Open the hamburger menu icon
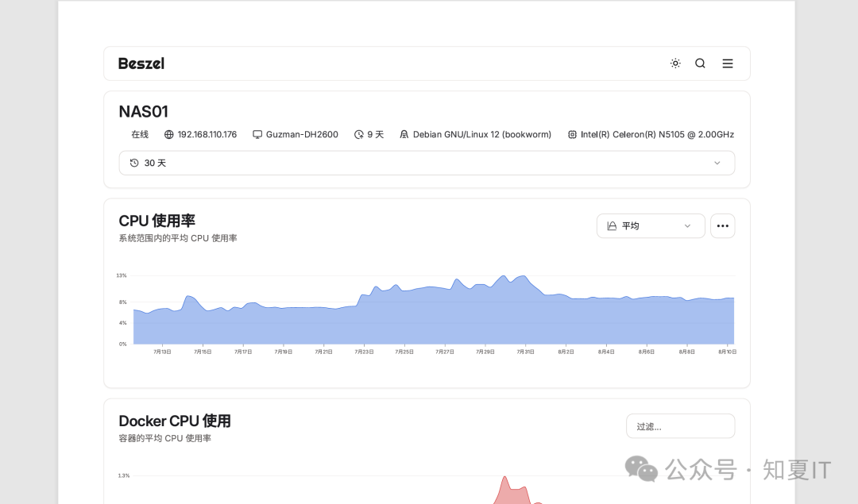This screenshot has height=504, width=858. pos(727,63)
